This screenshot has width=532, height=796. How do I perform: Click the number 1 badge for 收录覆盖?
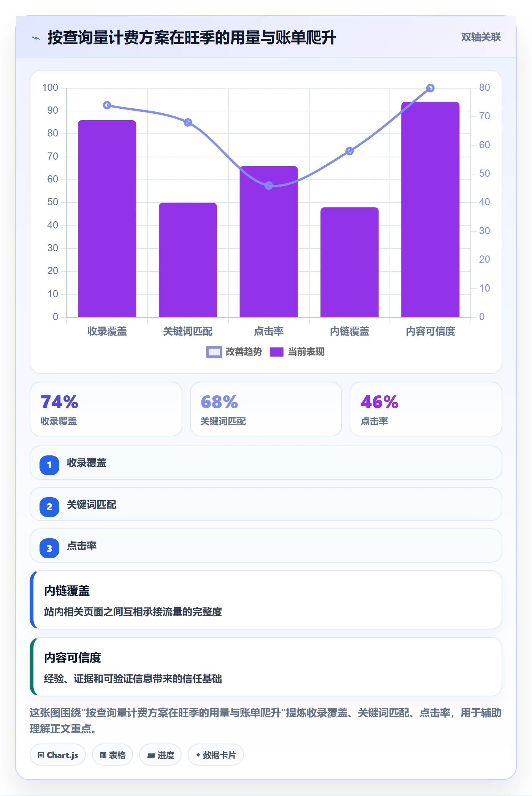point(49,465)
